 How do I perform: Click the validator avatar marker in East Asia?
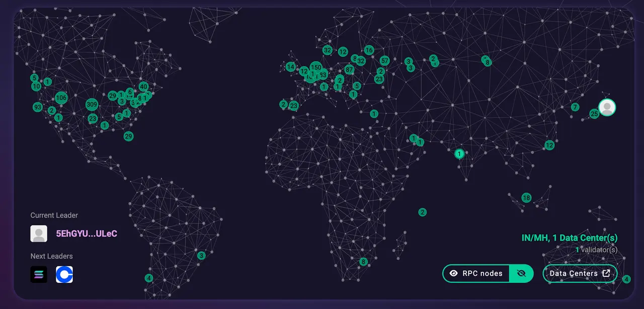[x=606, y=107]
